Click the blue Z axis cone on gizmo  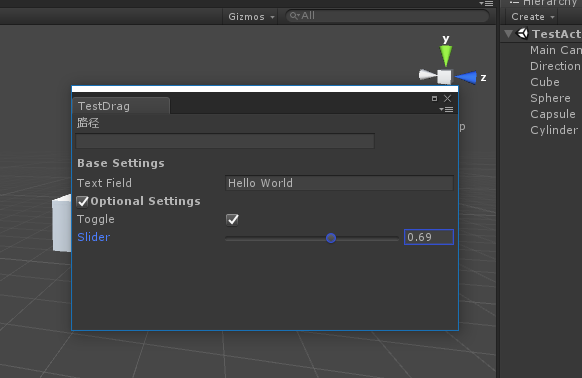[466, 78]
